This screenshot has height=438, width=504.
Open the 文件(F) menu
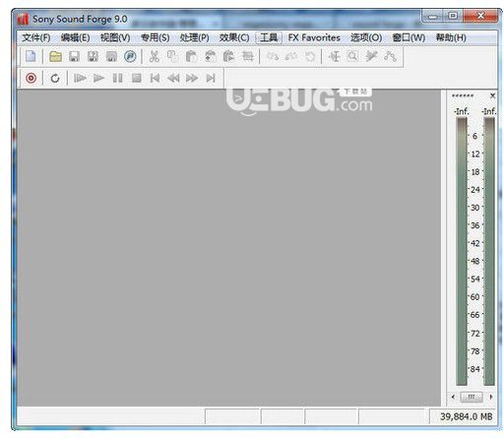(x=36, y=37)
